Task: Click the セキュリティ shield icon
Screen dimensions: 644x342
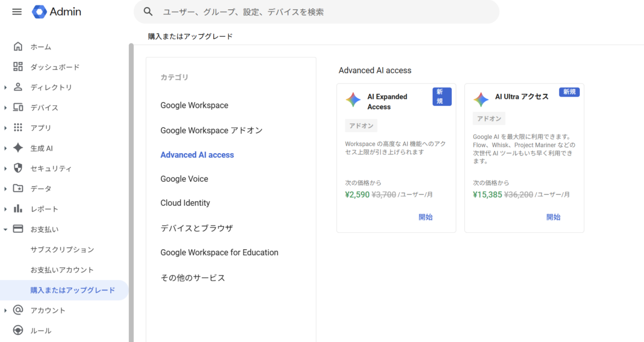Action: [18, 168]
